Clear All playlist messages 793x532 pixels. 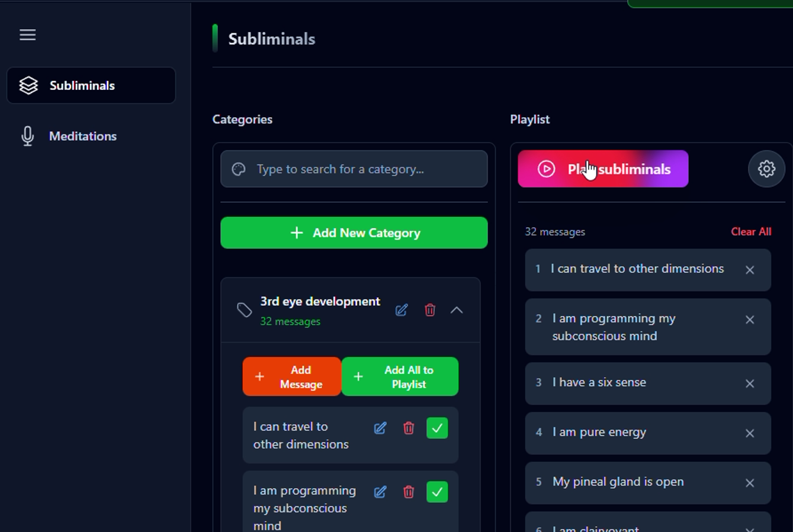(751, 232)
